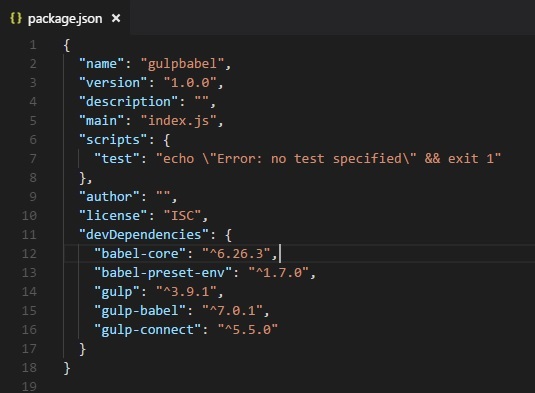Viewport: 535px width, 393px height.
Task: Select the package.json tab
Action: (x=65, y=18)
